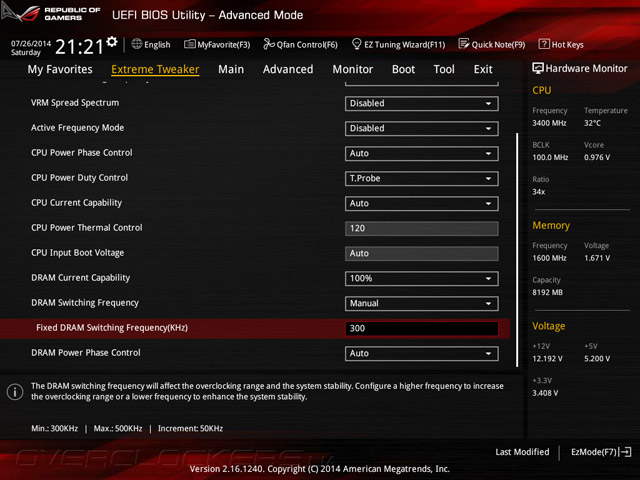The width and height of the screenshot is (640, 480).
Task: Launch EZ Tuning Wizard(F11)
Action: pyautogui.click(x=398, y=44)
